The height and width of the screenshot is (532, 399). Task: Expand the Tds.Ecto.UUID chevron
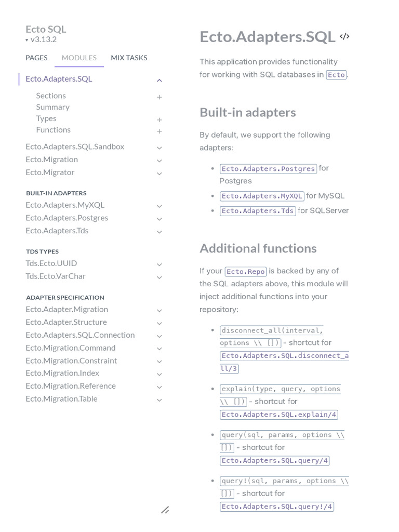coord(159,264)
